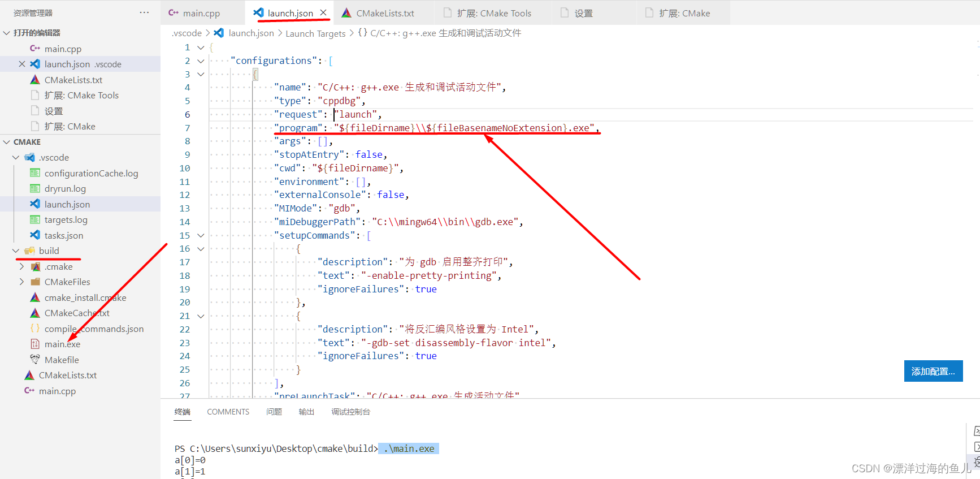Click root main.cpp C++ icon
The image size is (980, 479).
[29, 391]
